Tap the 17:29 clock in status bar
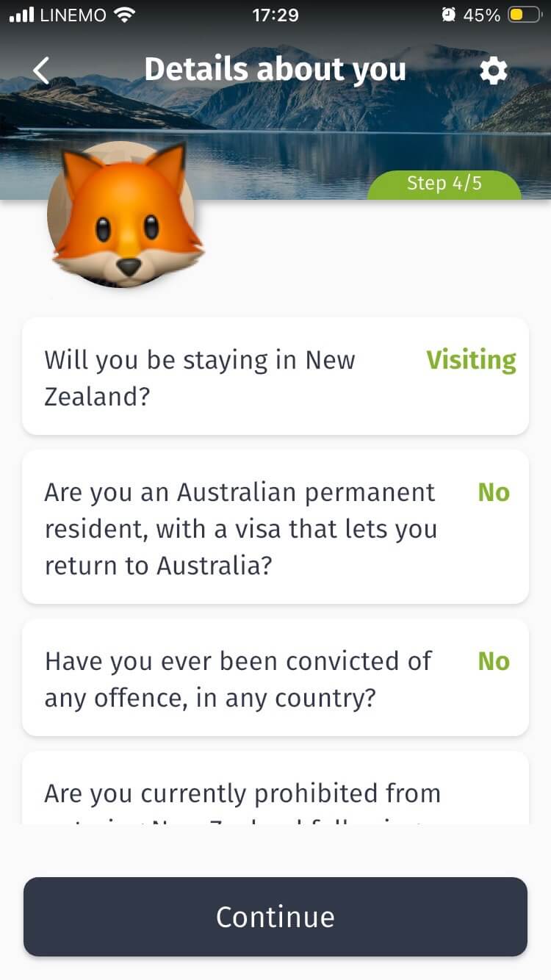Viewport: 551px width, 980px height. 275,15
